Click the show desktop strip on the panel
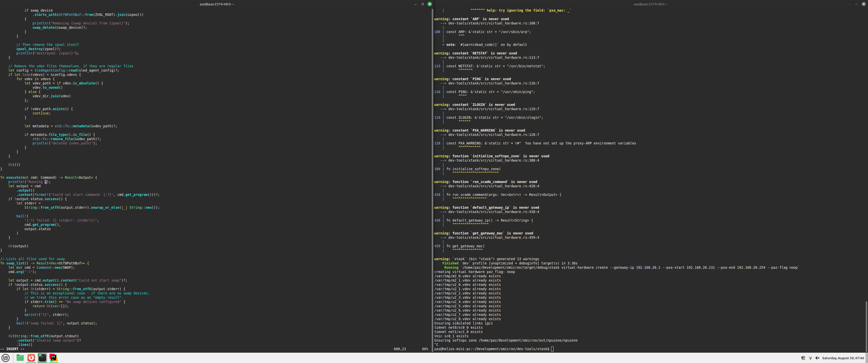 (x=867, y=358)
